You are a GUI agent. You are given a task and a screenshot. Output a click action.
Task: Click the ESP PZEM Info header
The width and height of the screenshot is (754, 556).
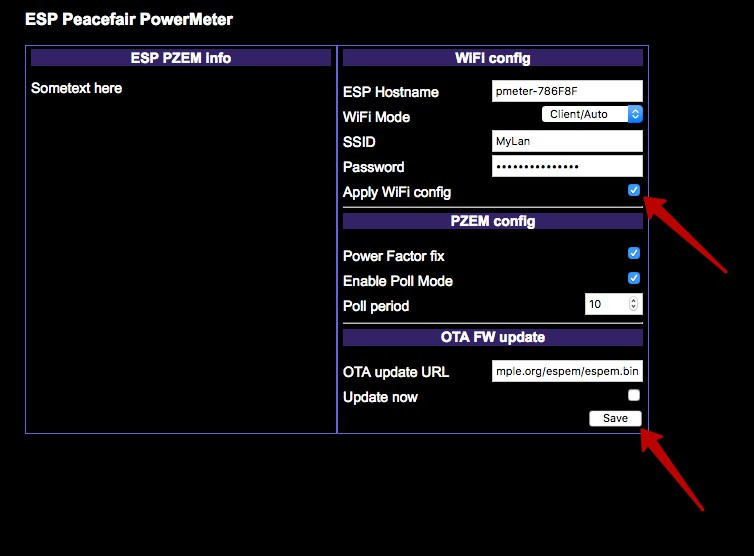pyautogui.click(x=181, y=58)
